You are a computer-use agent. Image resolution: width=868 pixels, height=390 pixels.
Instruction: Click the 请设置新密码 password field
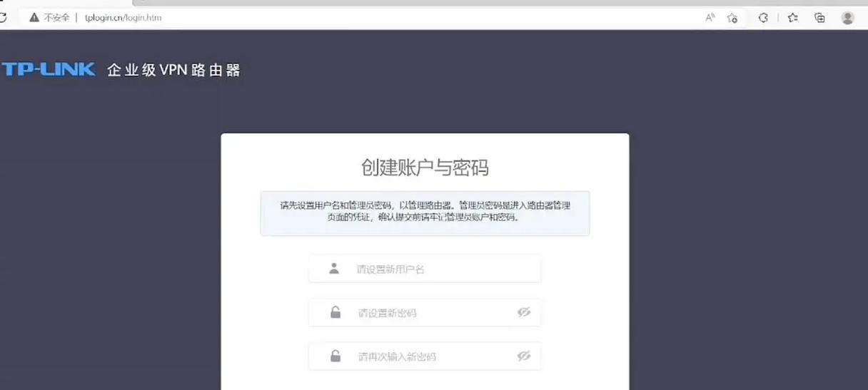pos(425,312)
